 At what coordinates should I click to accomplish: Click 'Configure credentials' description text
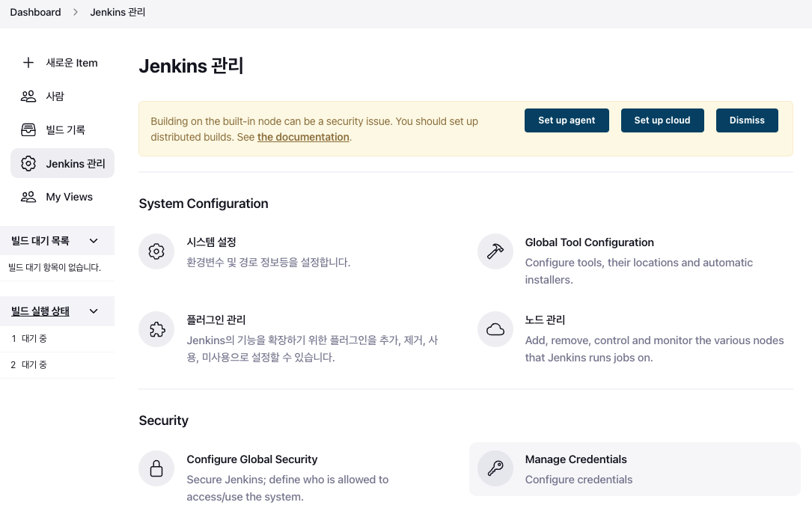click(579, 480)
